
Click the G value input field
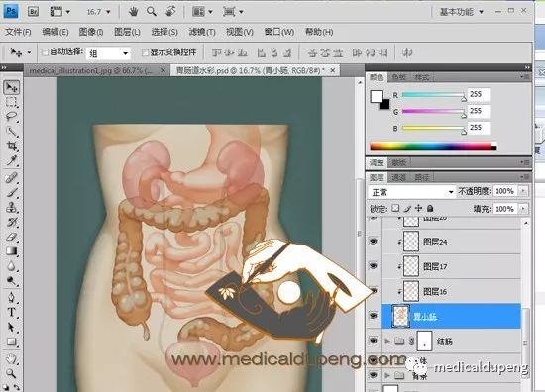(479, 111)
